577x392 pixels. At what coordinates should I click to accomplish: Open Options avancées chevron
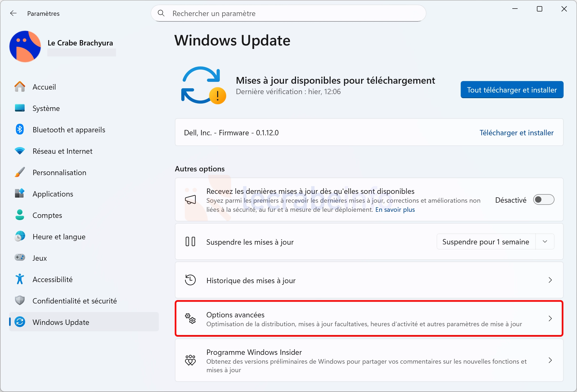(x=550, y=319)
